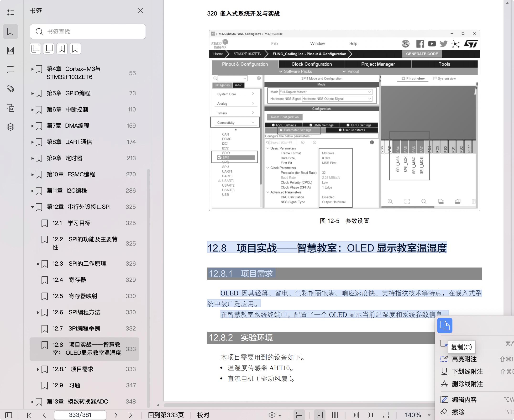
Task: Expand chapter 7 DMA编程 bookmark
Action: [x=32, y=126]
